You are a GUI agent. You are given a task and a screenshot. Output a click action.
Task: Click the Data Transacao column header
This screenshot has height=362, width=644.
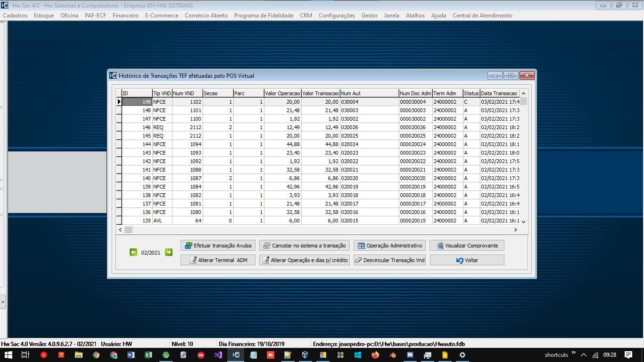tap(500, 93)
